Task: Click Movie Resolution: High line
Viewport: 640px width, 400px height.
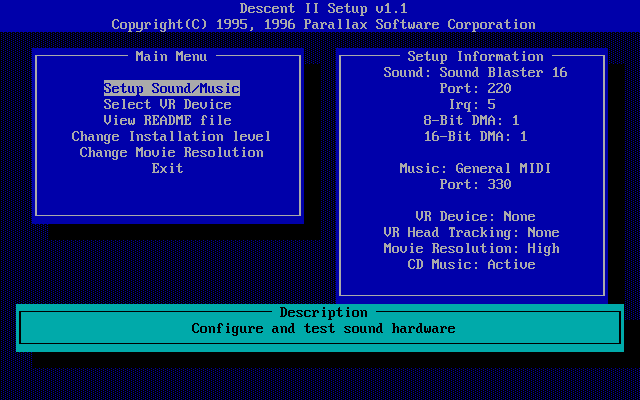Action: (x=471, y=249)
